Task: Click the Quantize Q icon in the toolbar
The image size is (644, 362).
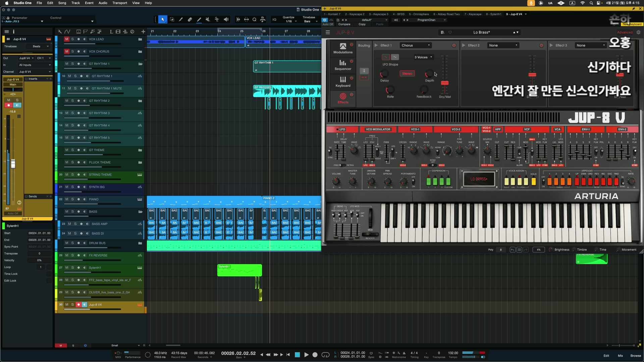Action: [255, 19]
